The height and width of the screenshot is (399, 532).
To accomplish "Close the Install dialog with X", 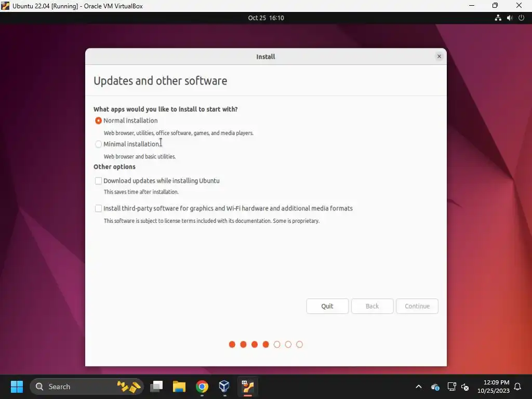I will (x=439, y=56).
